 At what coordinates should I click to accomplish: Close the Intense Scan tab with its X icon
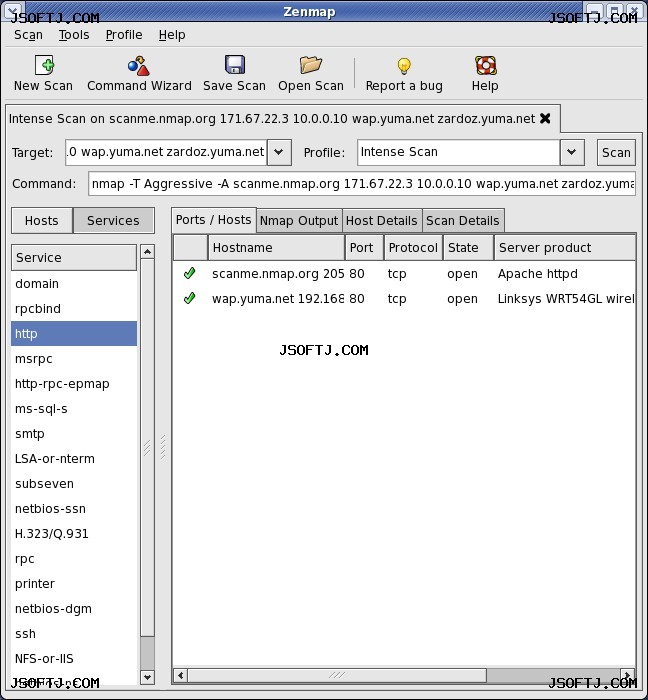pos(545,118)
